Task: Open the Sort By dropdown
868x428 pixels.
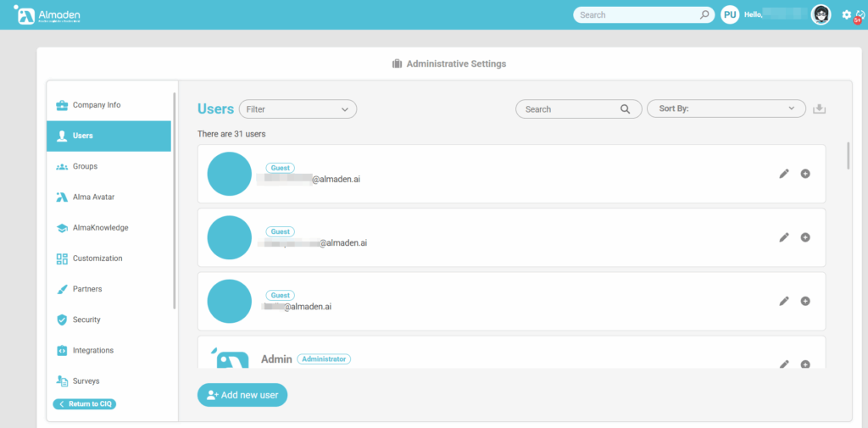Action: 726,108
